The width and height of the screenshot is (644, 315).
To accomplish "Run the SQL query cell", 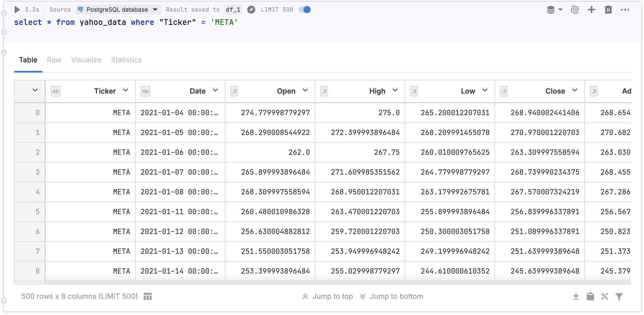I will coord(17,9).
